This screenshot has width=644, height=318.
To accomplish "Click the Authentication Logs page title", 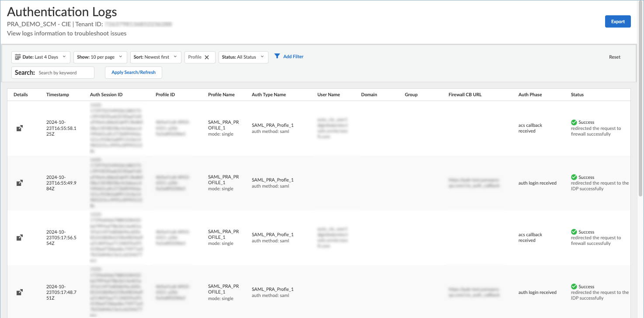I will (x=62, y=12).
